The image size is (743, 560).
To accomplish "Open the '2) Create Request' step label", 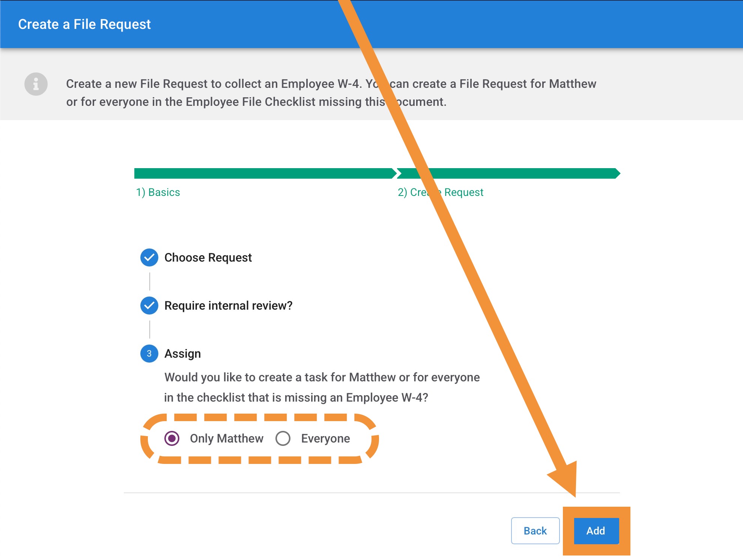I will tap(464, 192).
